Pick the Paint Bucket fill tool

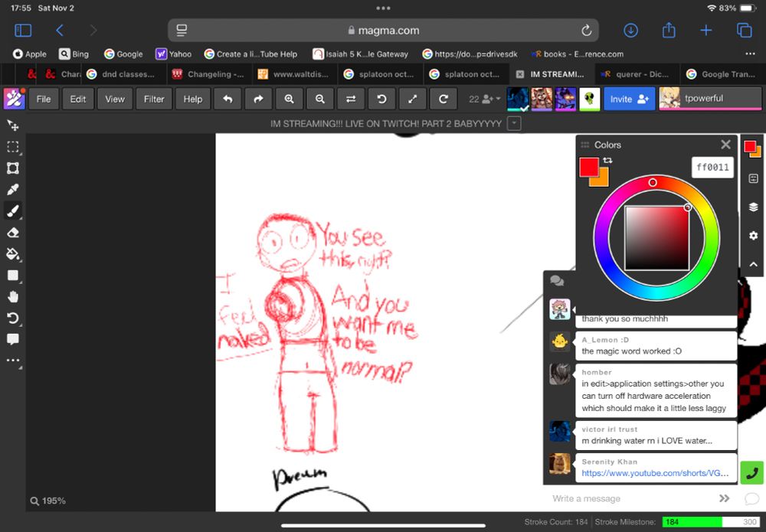click(x=12, y=253)
